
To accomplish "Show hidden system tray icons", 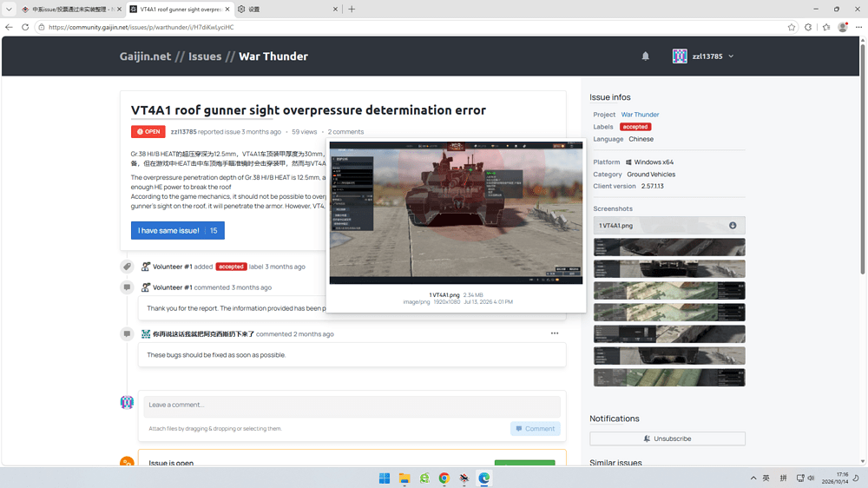I will (x=753, y=478).
